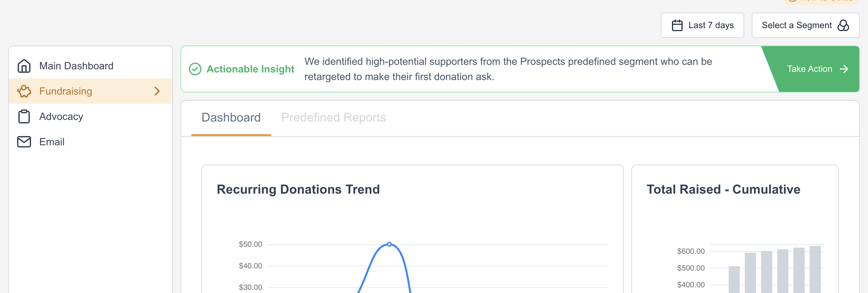Expand the Fundraising submenu chevron

point(157,91)
